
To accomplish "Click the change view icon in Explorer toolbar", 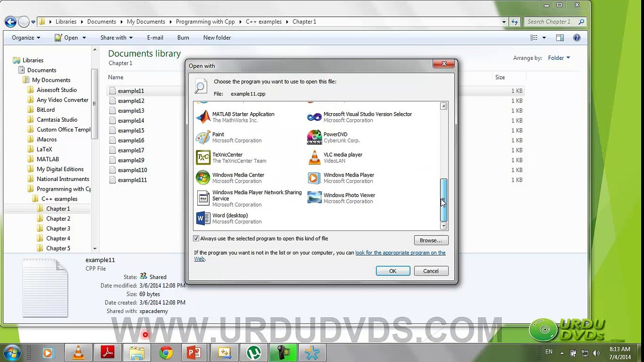I will point(534,38).
